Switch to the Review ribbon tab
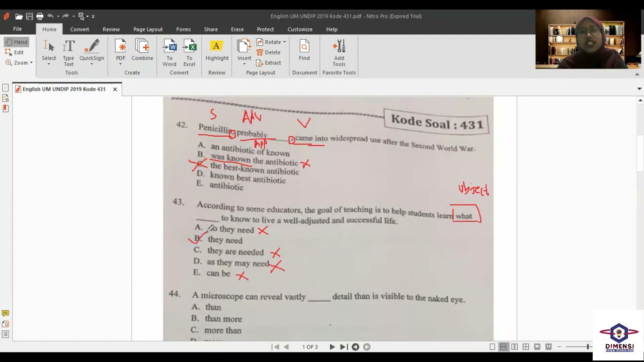Image resolution: width=644 pixels, height=362 pixels. click(111, 29)
